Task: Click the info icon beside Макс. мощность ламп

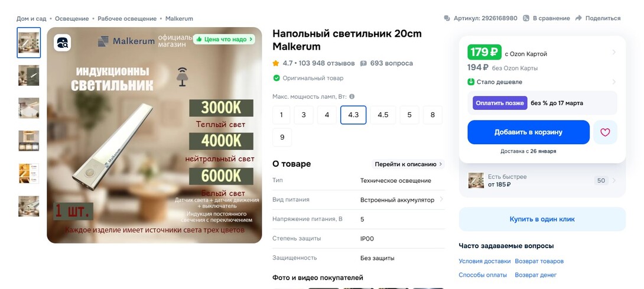Action: pos(352,96)
